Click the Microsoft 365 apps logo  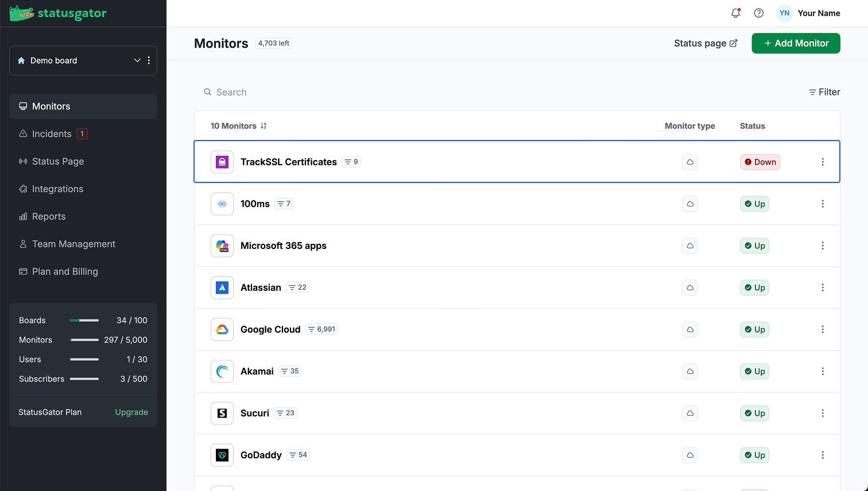click(x=222, y=246)
